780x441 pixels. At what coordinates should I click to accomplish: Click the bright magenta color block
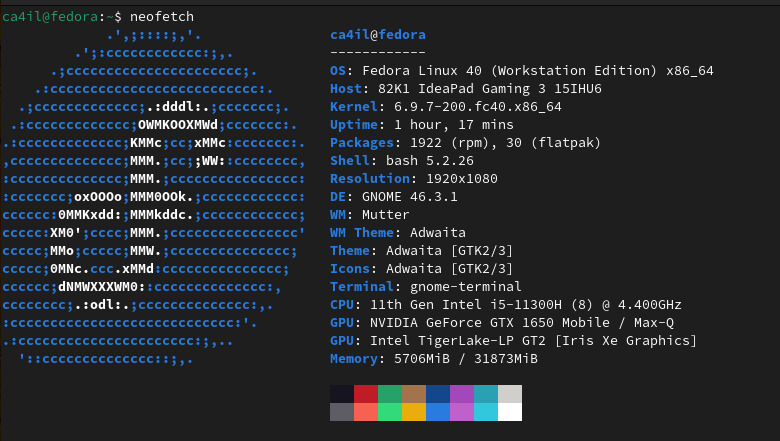[462, 412]
